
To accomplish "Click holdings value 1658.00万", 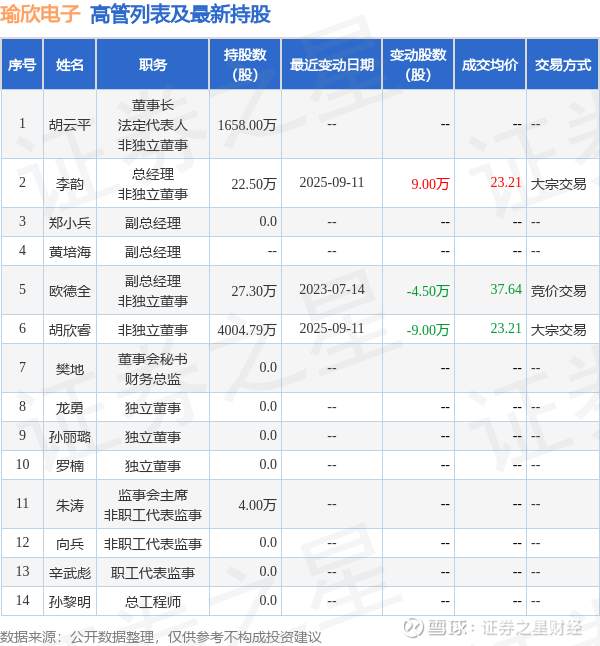I will [x=247, y=125].
